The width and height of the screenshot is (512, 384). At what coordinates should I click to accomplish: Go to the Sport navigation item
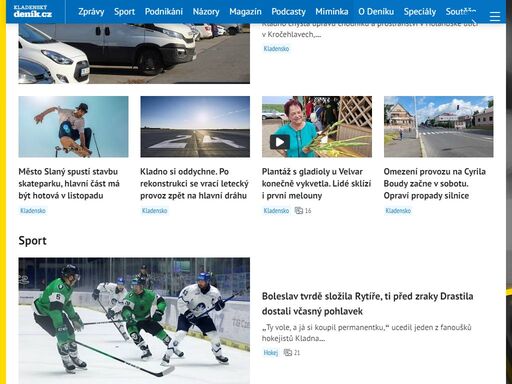click(124, 12)
